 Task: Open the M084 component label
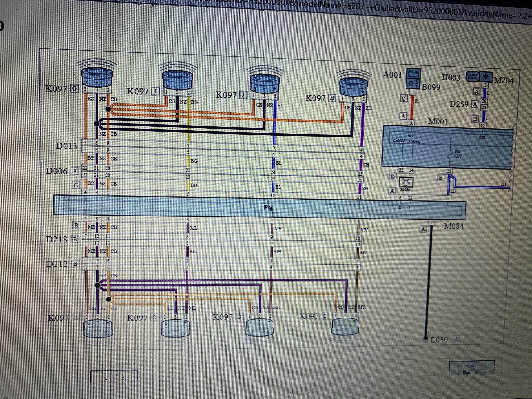pos(454,226)
